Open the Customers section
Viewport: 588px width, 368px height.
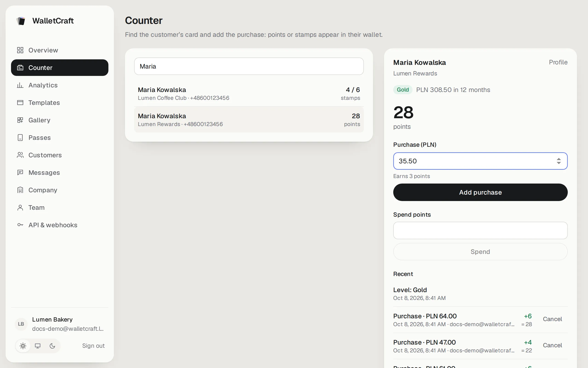pos(60,155)
